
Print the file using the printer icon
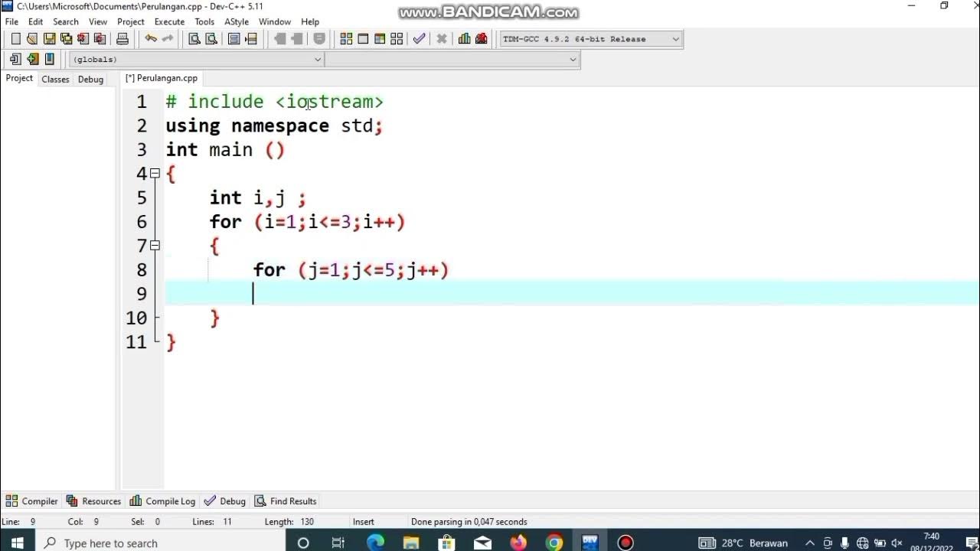tap(122, 39)
